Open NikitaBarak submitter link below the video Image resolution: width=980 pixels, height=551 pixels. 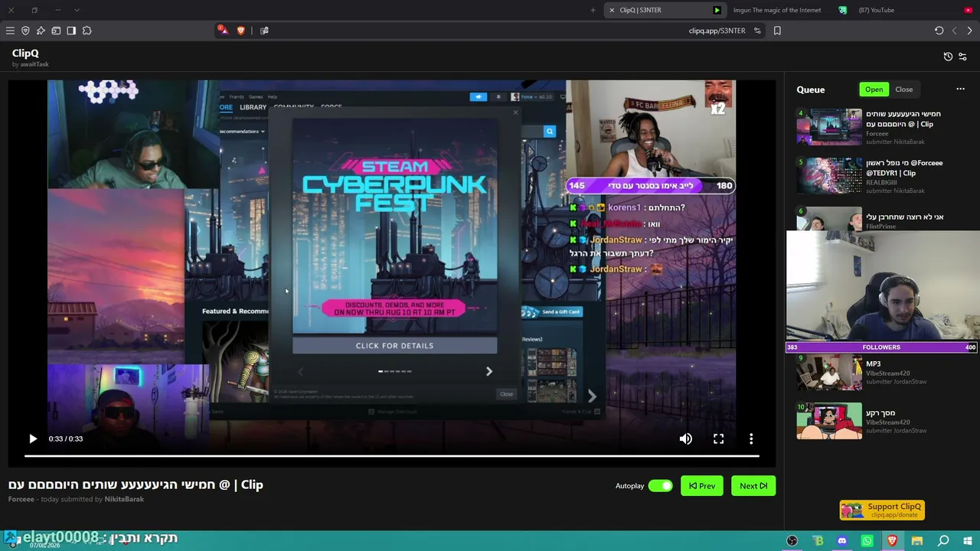[124, 499]
